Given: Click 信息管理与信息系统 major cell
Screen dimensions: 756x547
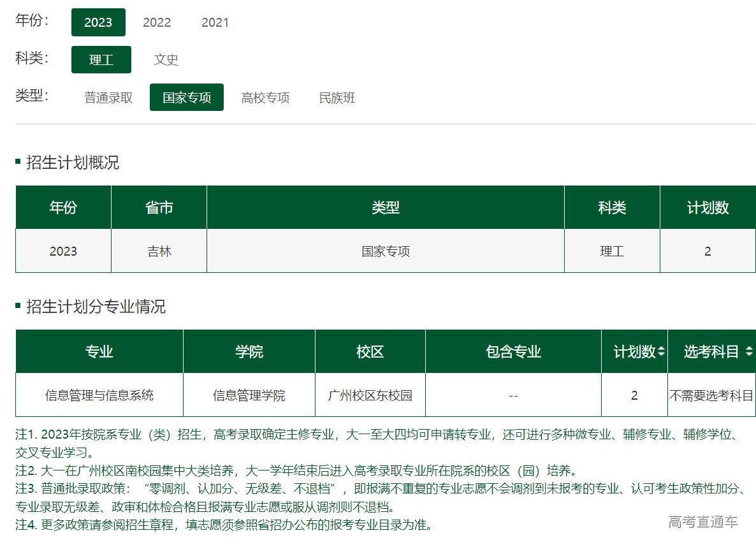Looking at the screenshot, I should click(99, 395).
